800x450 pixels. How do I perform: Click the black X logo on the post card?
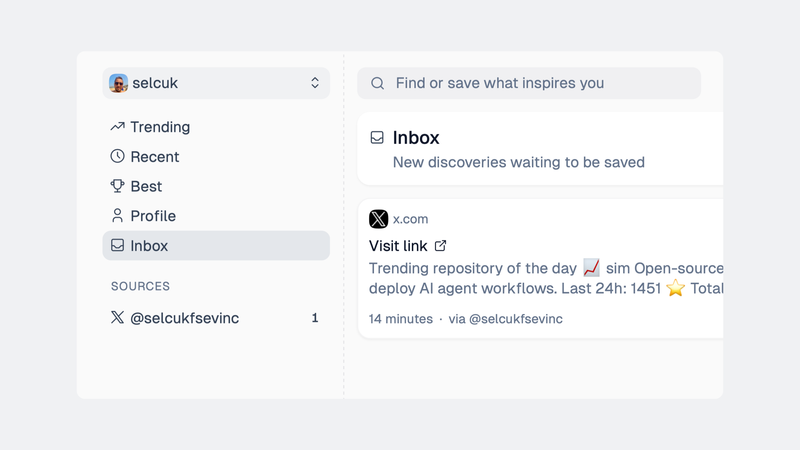click(x=378, y=219)
